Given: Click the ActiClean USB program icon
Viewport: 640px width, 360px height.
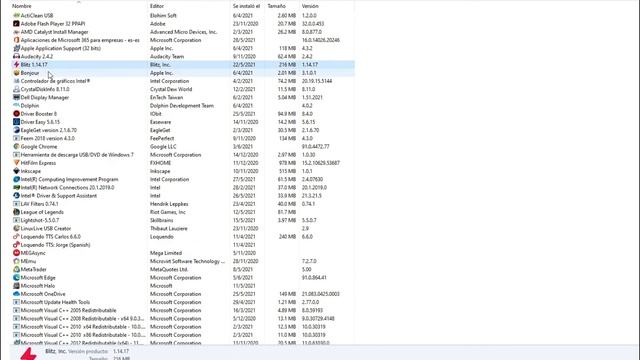Looking at the screenshot, I should 16,16.
